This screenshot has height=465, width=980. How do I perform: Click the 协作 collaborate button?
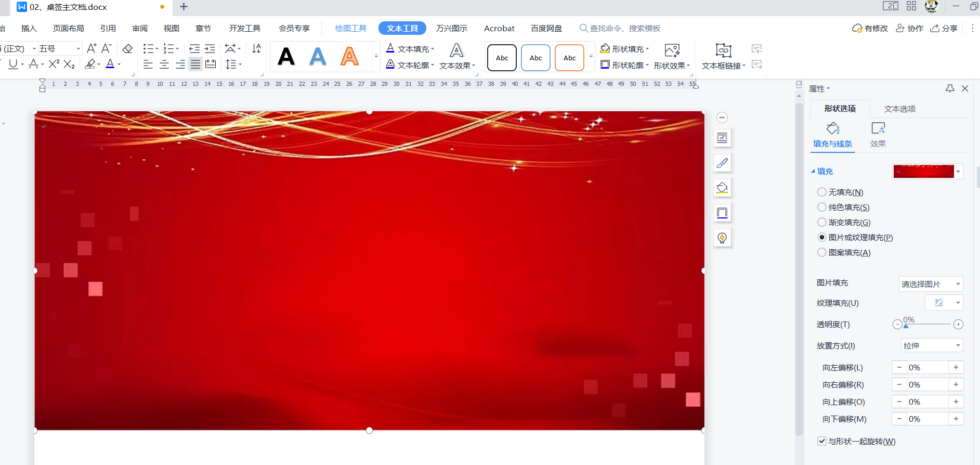click(x=909, y=28)
